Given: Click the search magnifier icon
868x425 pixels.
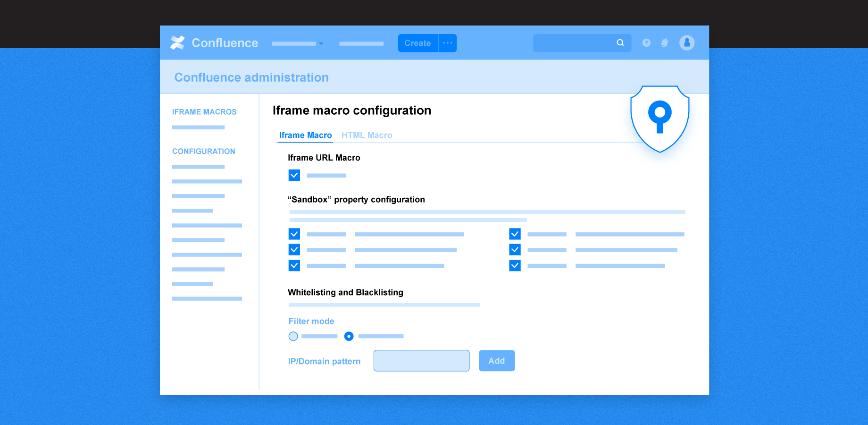Looking at the screenshot, I should 620,42.
